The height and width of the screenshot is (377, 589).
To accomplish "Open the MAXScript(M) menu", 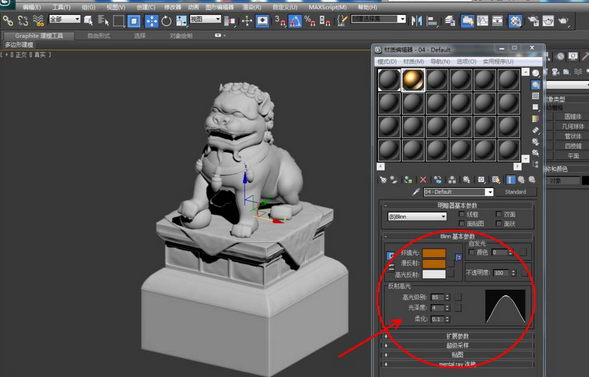I will click(328, 7).
